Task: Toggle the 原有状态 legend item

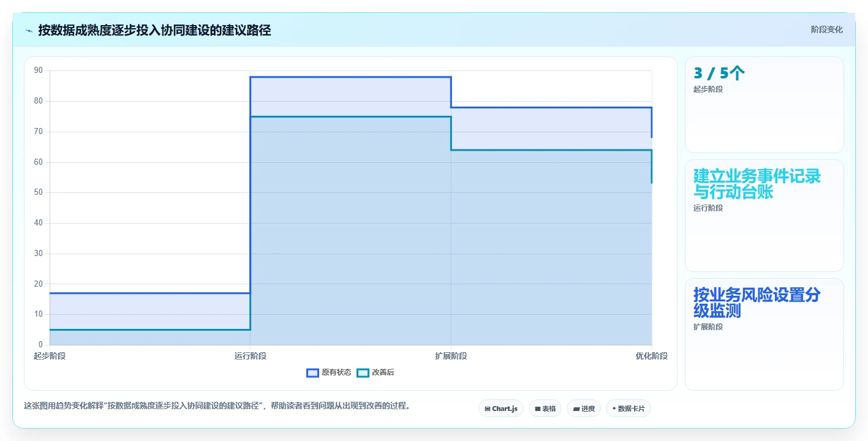Action: (x=328, y=372)
